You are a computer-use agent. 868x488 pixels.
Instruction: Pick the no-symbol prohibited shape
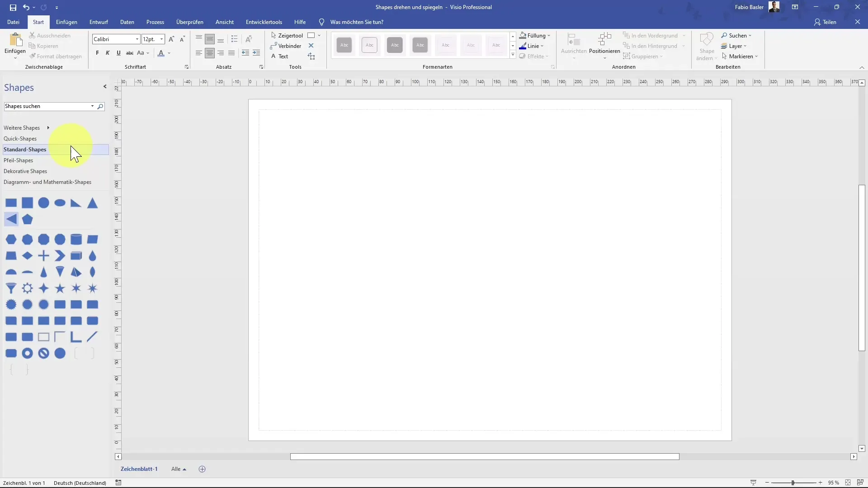pos(44,353)
